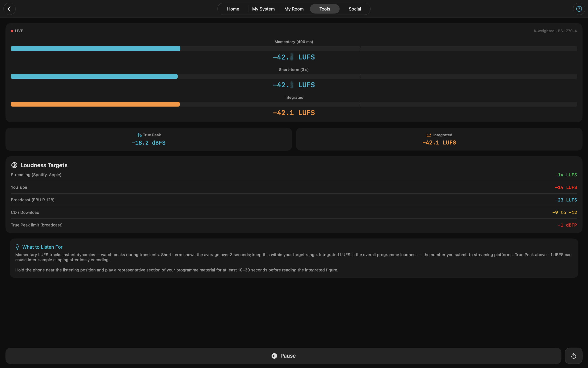Click the Short-term LUFS readout value
The height and width of the screenshot is (368, 588).
pos(294,85)
